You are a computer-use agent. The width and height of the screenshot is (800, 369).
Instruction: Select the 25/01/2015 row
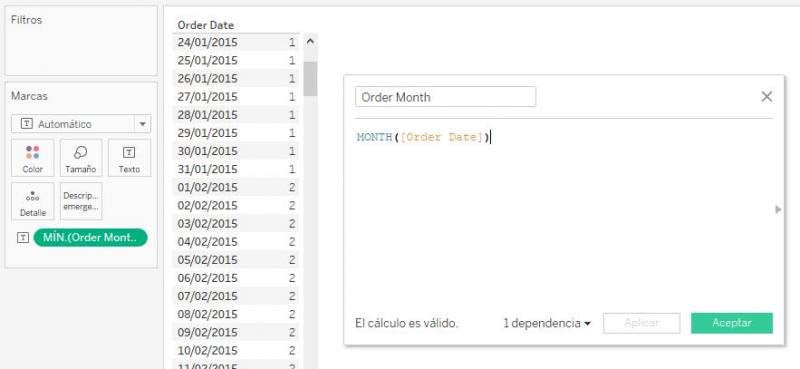[236, 60]
